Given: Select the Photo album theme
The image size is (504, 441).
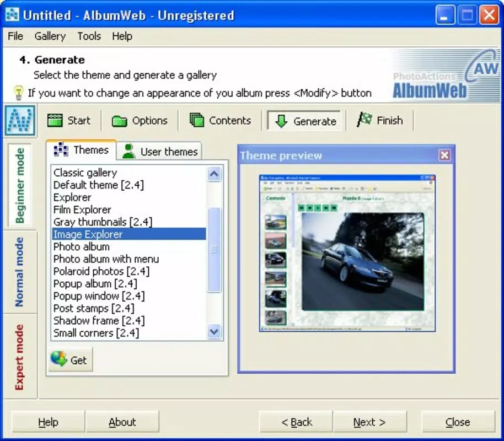Looking at the screenshot, I should click(x=129, y=246).
